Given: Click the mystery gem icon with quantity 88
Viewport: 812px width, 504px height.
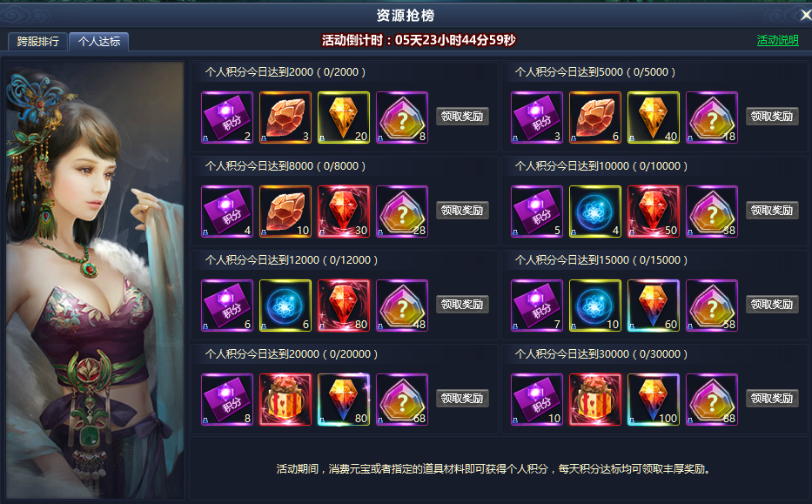Looking at the screenshot, I should pyautogui.click(x=712, y=400).
